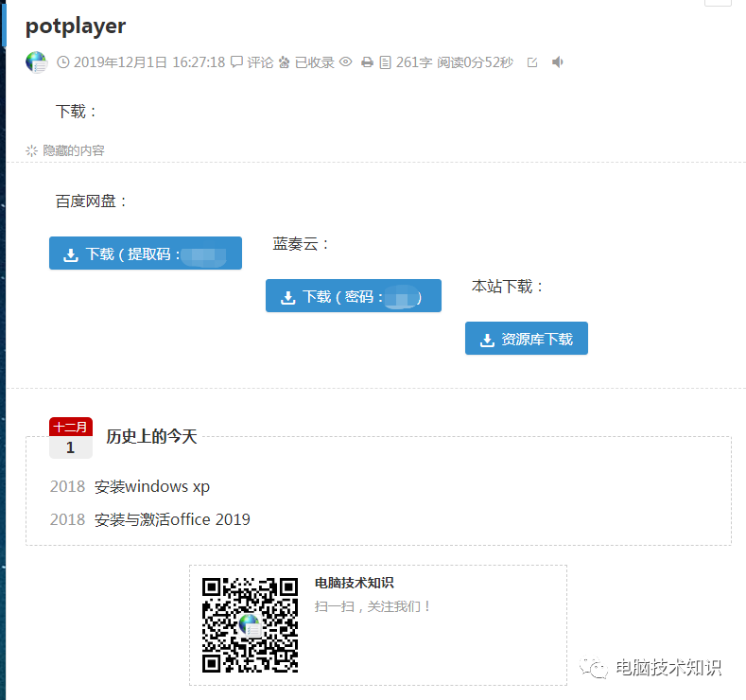Open the 安装windows xp article link
Viewport: 746px width, 700px height.
[x=151, y=486]
